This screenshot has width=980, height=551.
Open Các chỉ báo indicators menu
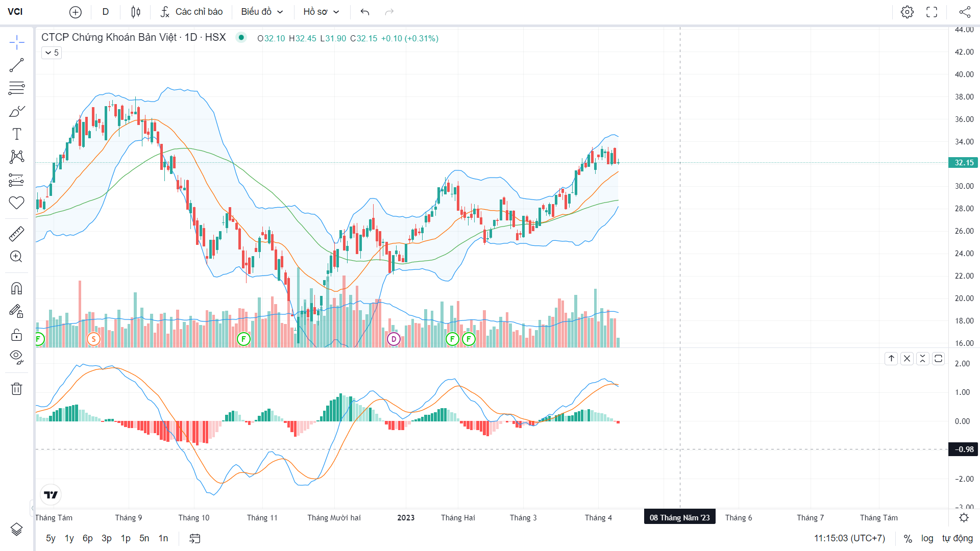[x=191, y=12]
